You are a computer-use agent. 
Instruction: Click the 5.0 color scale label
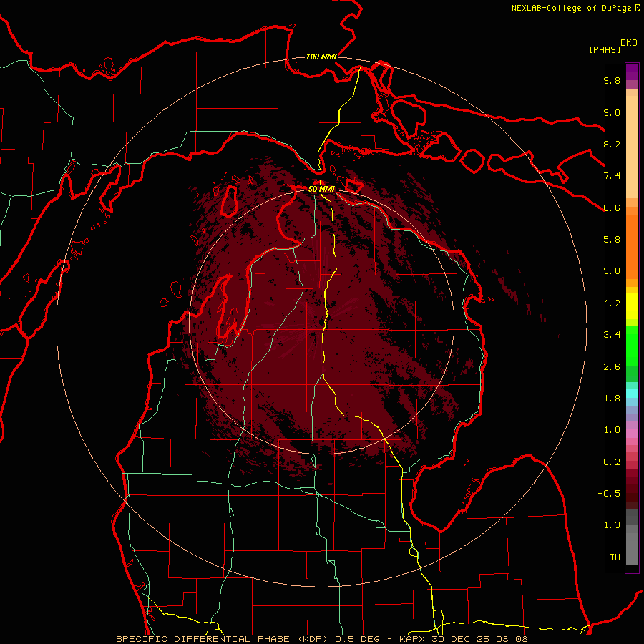click(x=612, y=271)
